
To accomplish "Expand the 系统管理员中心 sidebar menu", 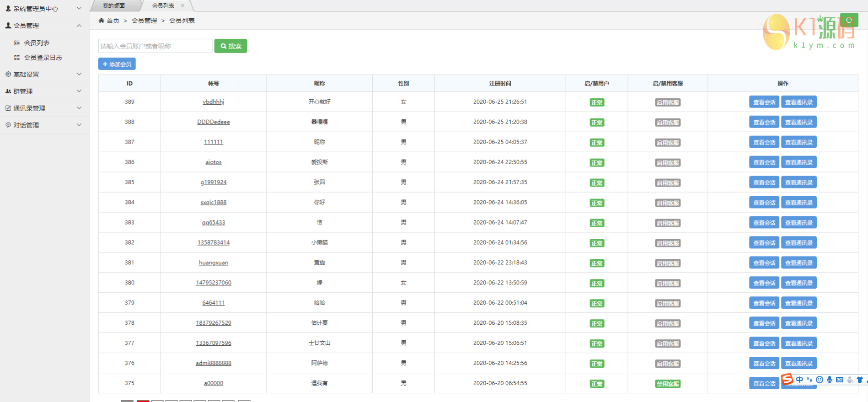I will tap(44, 9).
